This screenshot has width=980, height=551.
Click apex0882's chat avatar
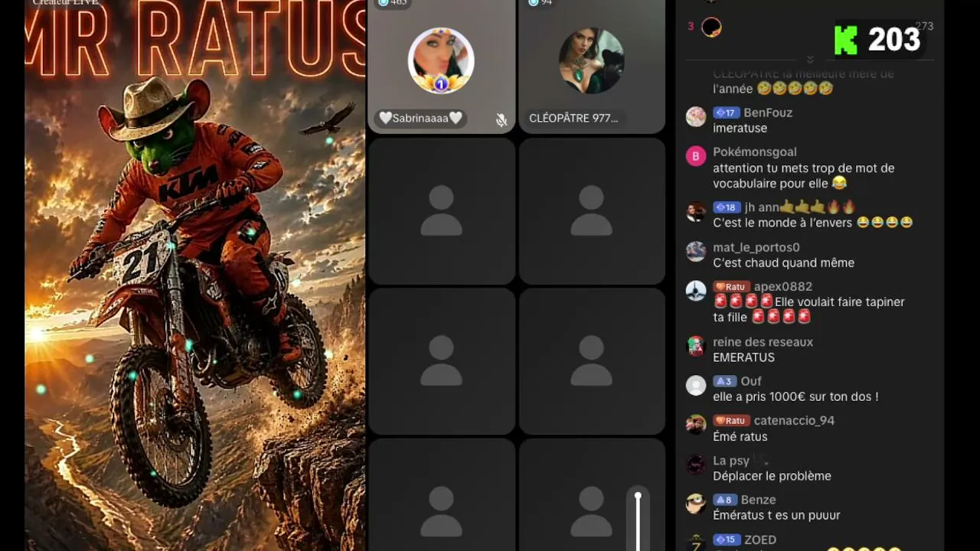click(696, 291)
